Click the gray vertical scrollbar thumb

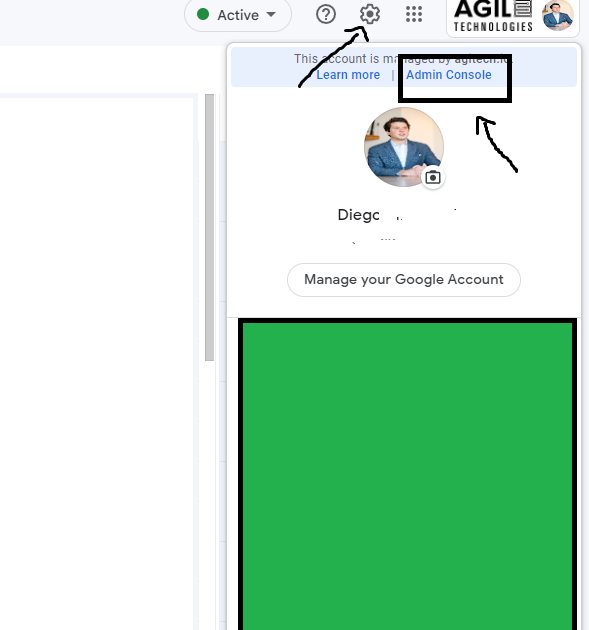[209, 227]
